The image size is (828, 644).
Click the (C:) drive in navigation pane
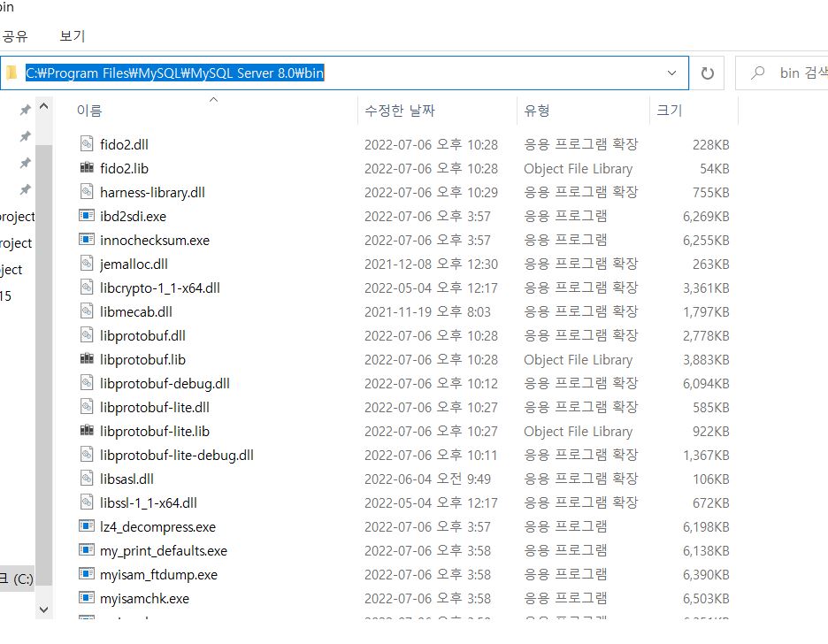(x=17, y=579)
